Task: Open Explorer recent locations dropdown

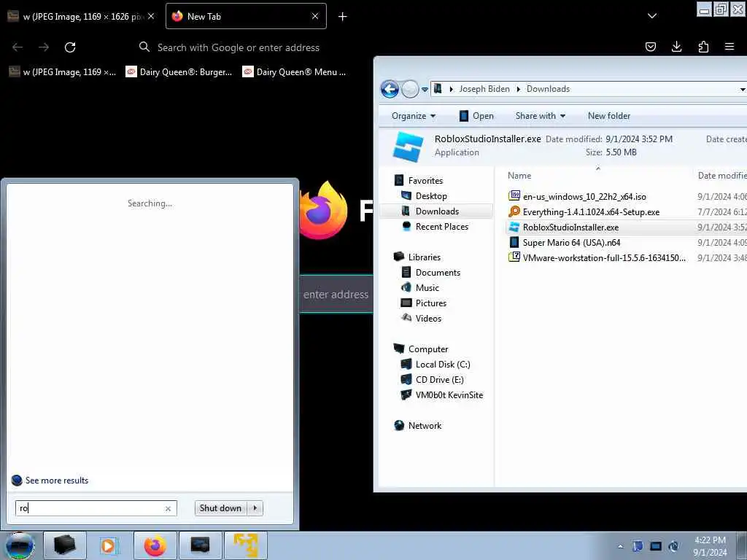Action: [425, 90]
